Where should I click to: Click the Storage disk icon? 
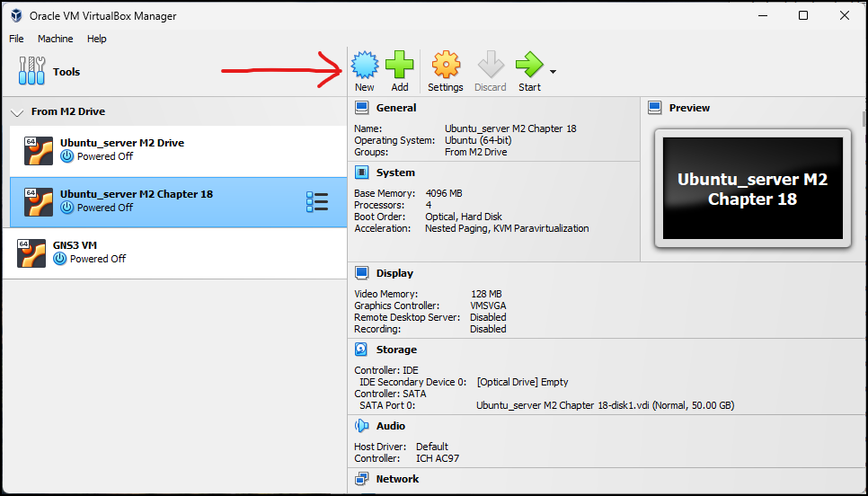coord(362,350)
